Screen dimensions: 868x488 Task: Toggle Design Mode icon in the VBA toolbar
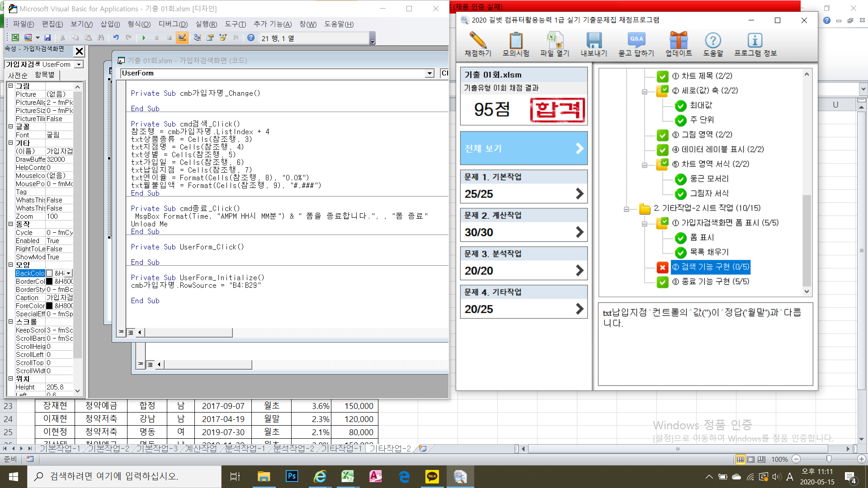coord(182,38)
